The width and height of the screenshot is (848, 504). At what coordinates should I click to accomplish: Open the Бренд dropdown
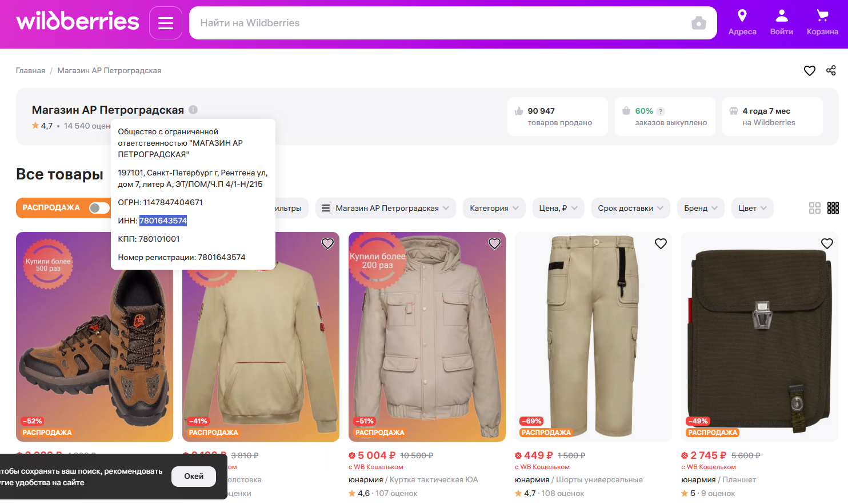click(x=701, y=208)
